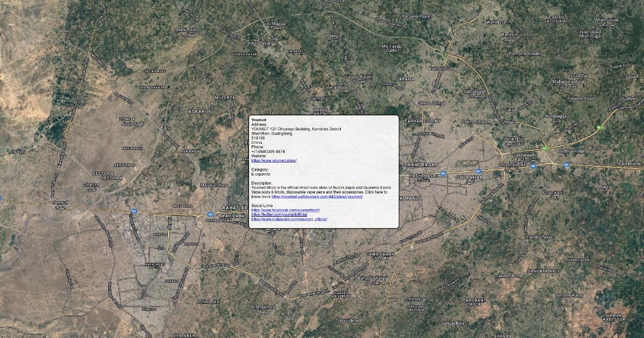Open the Instagram youmeit_official link

click(x=289, y=219)
